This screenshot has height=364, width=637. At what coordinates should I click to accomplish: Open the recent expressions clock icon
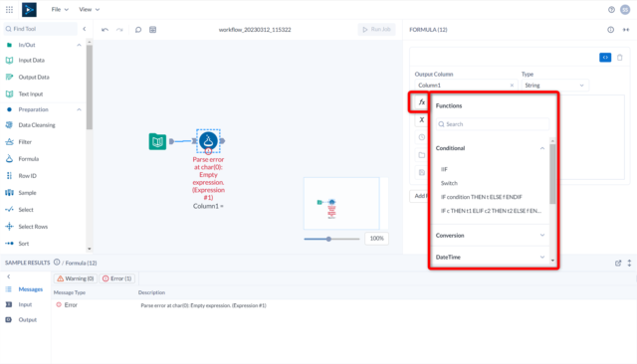(x=422, y=137)
